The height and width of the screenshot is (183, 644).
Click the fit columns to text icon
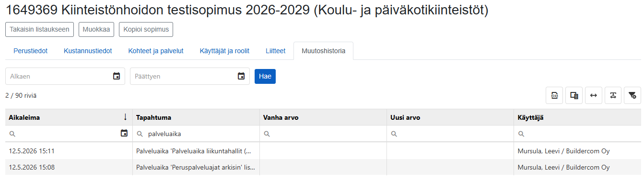coord(613,95)
